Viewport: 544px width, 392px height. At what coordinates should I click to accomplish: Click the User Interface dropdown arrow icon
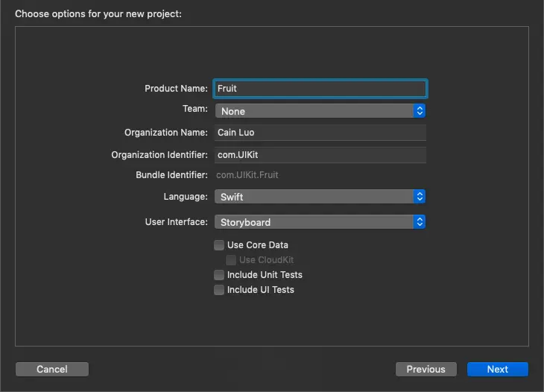point(420,222)
